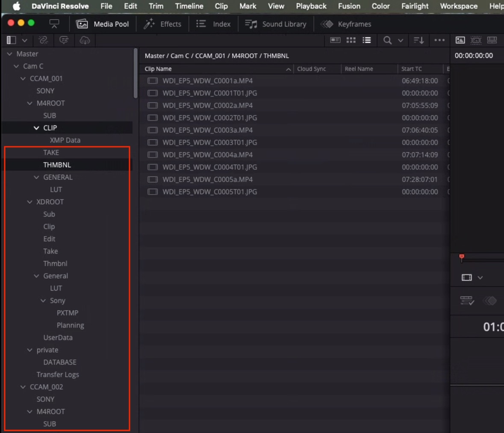This screenshot has width=504, height=433.
Task: Open the File menu
Action: point(106,6)
